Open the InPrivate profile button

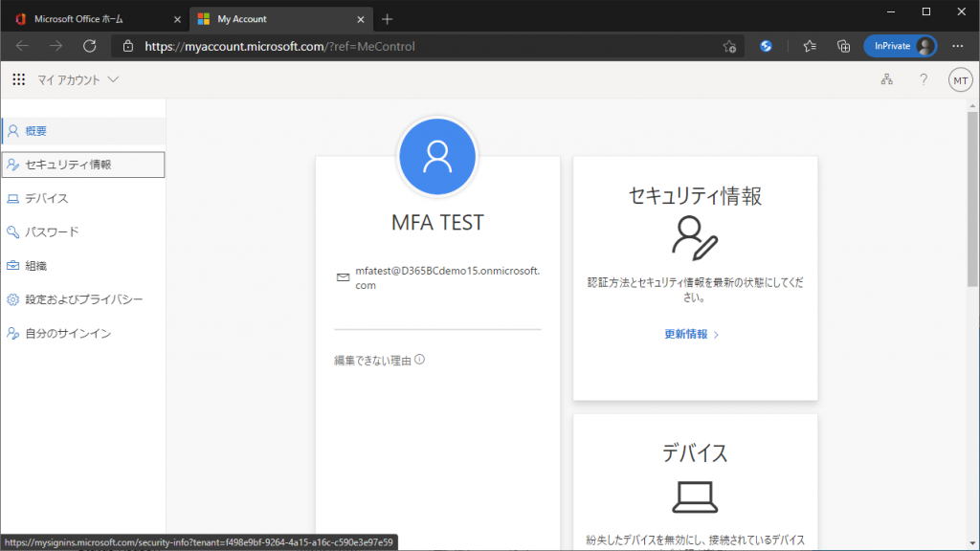[x=899, y=45]
